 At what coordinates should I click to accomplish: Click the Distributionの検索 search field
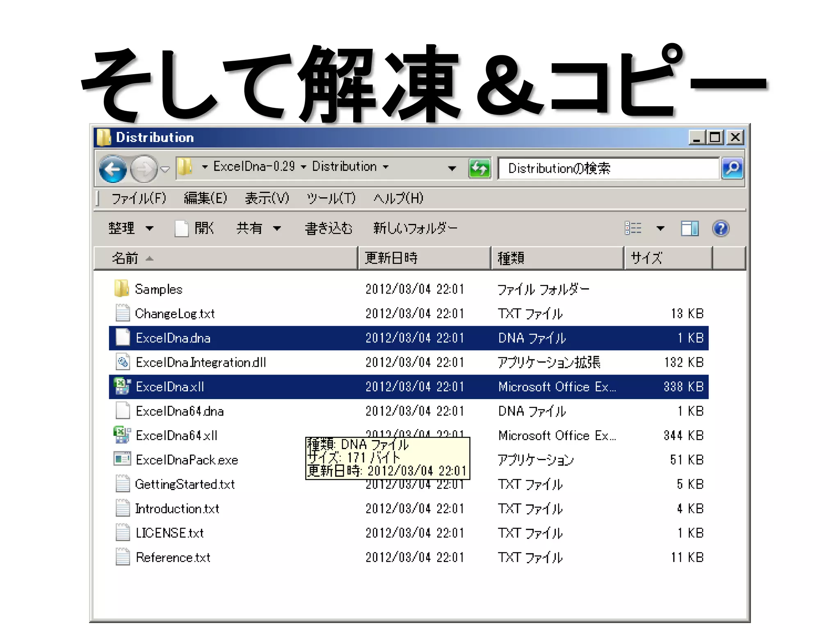pyautogui.click(x=609, y=168)
